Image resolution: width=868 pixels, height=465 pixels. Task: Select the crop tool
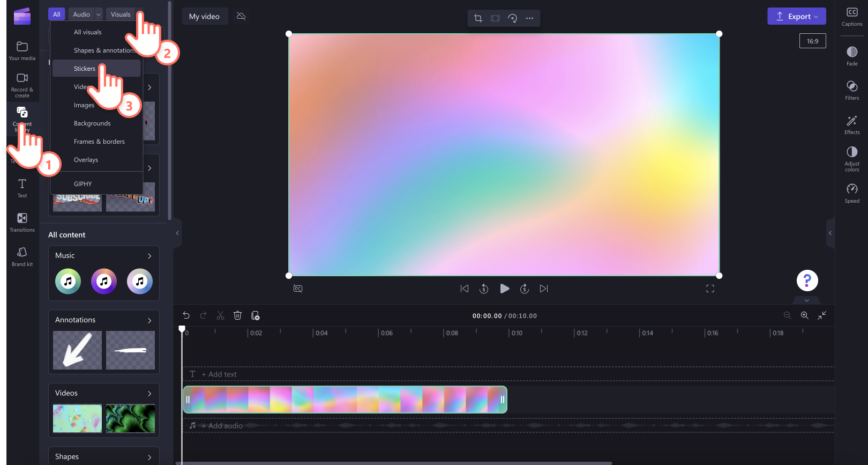click(478, 18)
